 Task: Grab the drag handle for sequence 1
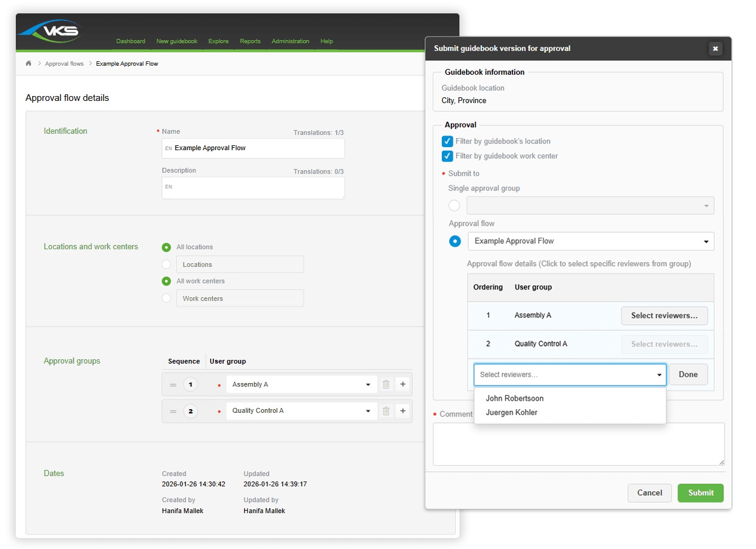pyautogui.click(x=173, y=385)
